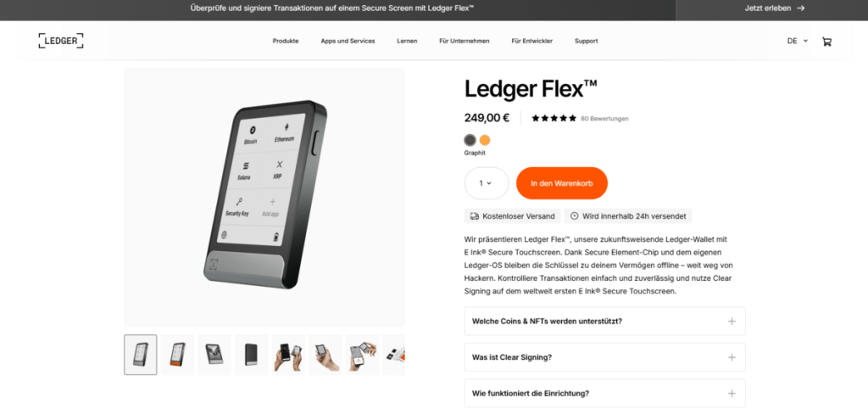
Task: Click plus icon for Clear Signing question
Action: click(x=732, y=357)
